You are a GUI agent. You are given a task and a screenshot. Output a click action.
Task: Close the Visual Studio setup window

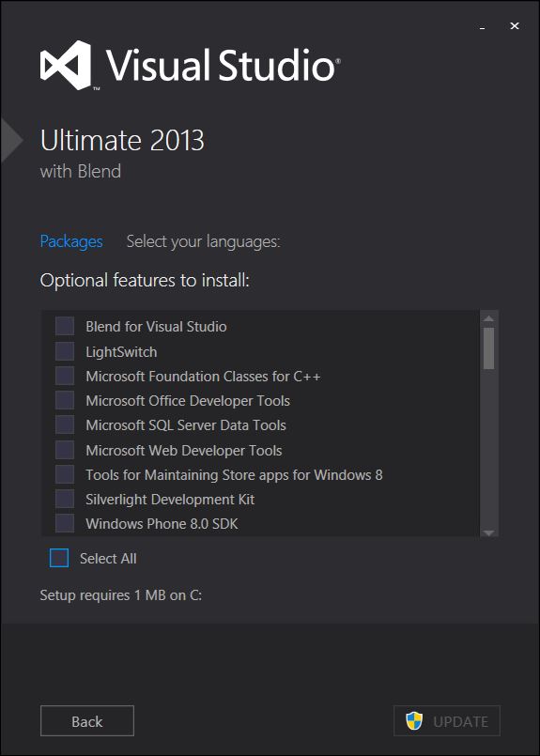(515, 26)
